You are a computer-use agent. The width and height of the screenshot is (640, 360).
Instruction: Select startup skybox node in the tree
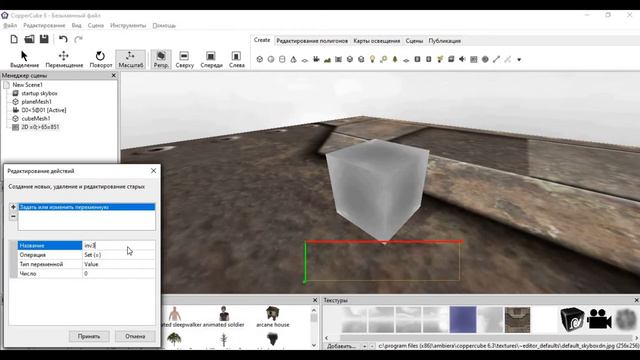coord(39,93)
